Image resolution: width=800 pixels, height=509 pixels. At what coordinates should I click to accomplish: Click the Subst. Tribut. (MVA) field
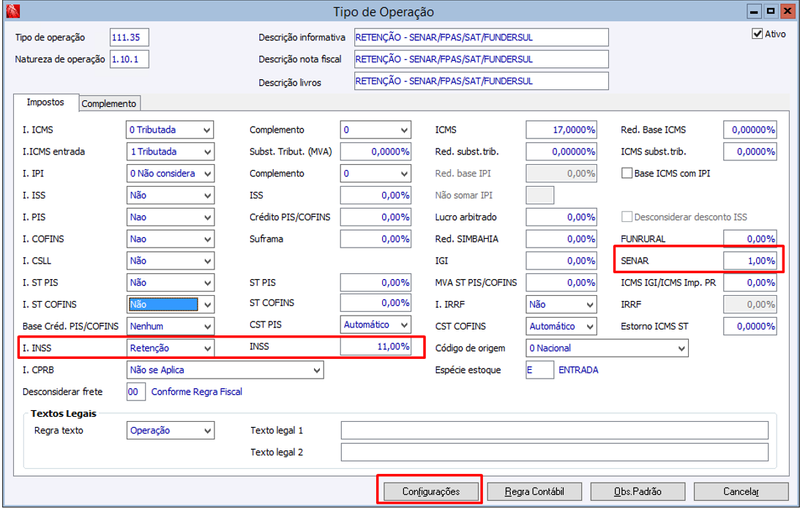[x=376, y=151]
